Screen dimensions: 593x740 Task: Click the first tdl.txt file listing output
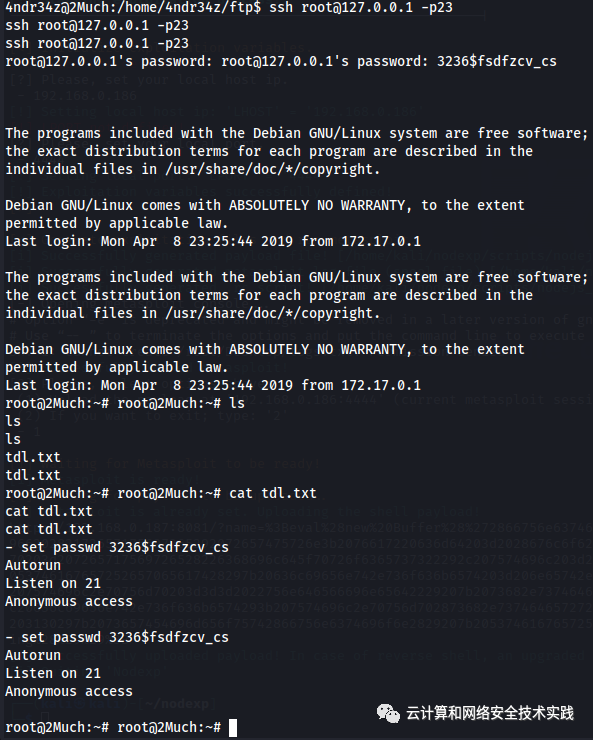click(33, 457)
